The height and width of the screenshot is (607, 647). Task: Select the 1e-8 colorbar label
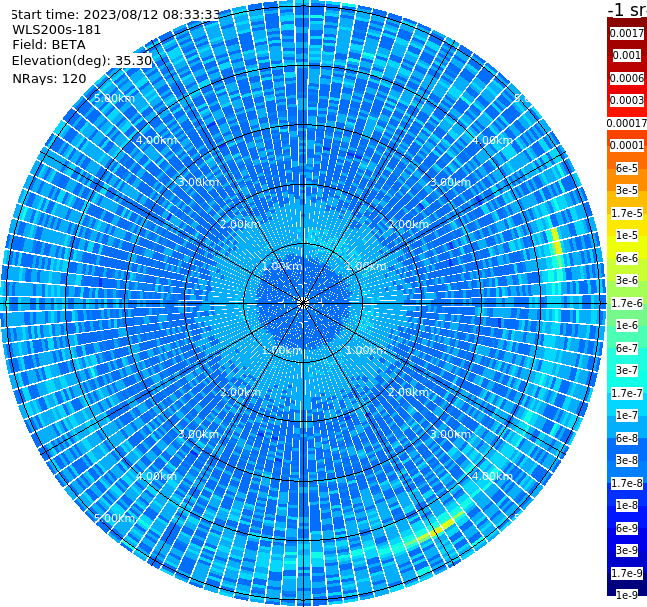pos(627,505)
